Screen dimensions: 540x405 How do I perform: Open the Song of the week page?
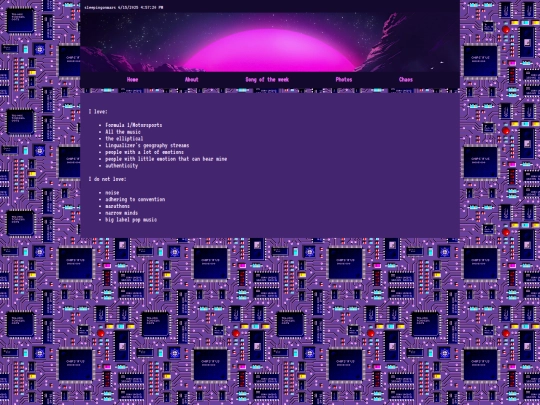point(267,80)
